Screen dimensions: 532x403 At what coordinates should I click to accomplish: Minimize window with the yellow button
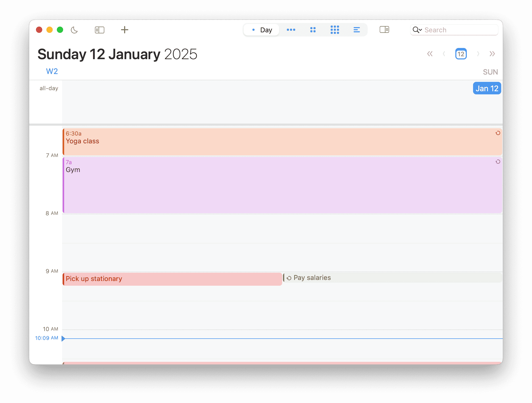coord(50,30)
